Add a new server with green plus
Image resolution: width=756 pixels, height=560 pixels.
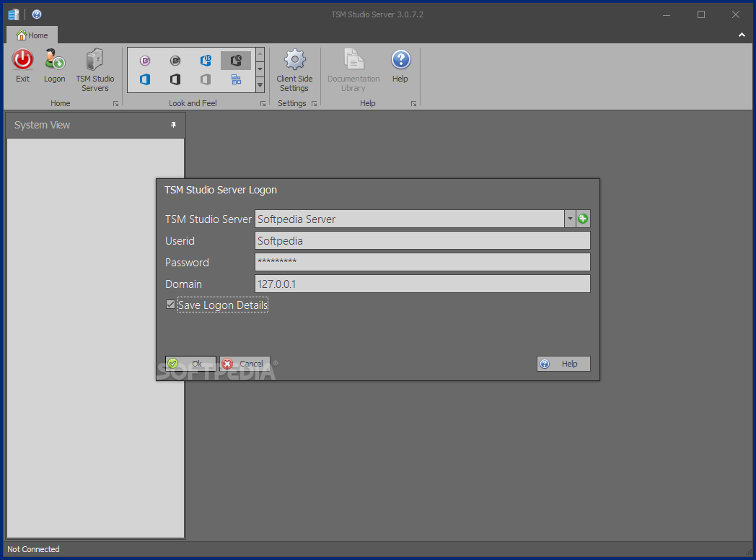[x=583, y=219]
